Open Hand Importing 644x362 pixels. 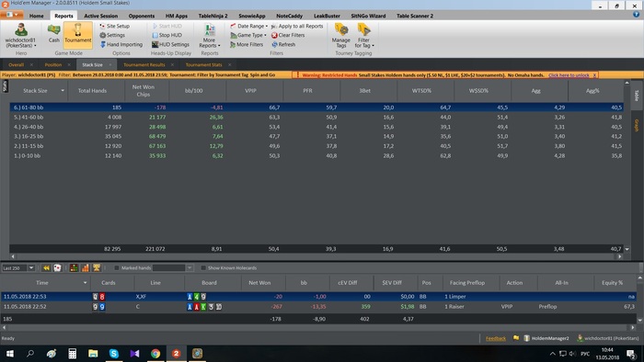121,44
